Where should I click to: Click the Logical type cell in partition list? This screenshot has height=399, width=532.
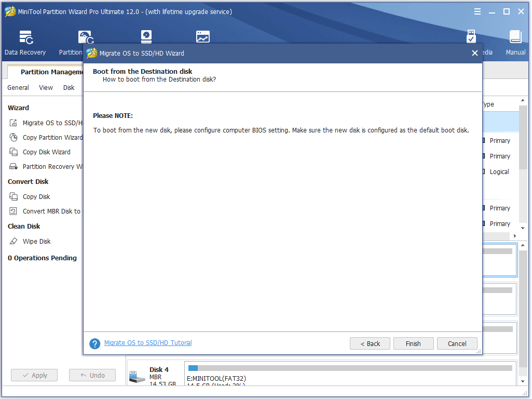[x=499, y=172]
